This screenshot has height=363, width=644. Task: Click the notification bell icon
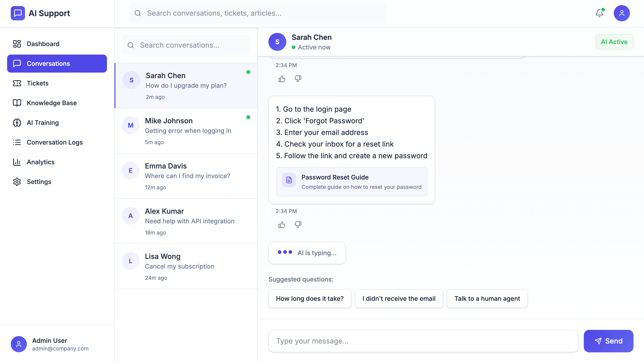[x=599, y=13]
